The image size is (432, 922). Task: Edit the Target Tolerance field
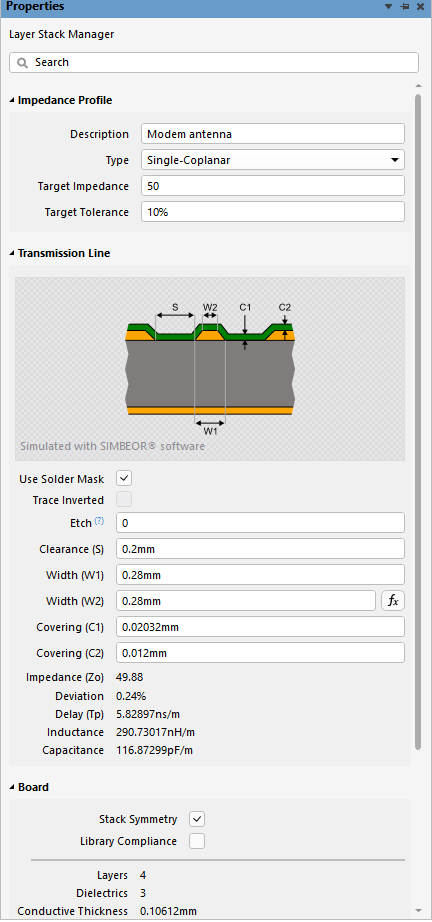[x=273, y=212]
